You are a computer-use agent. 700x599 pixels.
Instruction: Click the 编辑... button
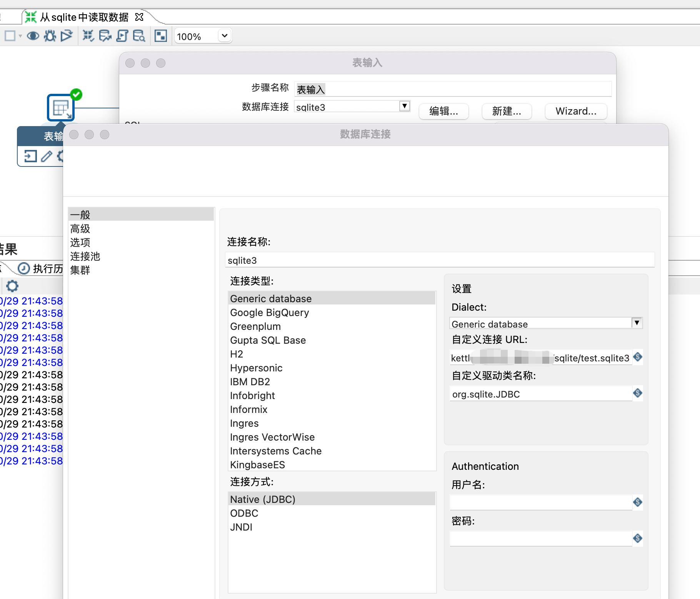pos(443,111)
